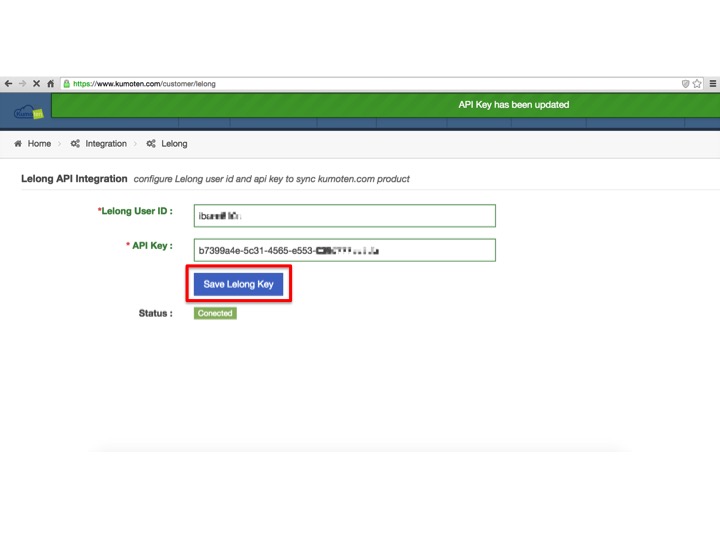Click 'configure Lelong user id' description text
This screenshot has height=540, width=720.
(x=271, y=179)
